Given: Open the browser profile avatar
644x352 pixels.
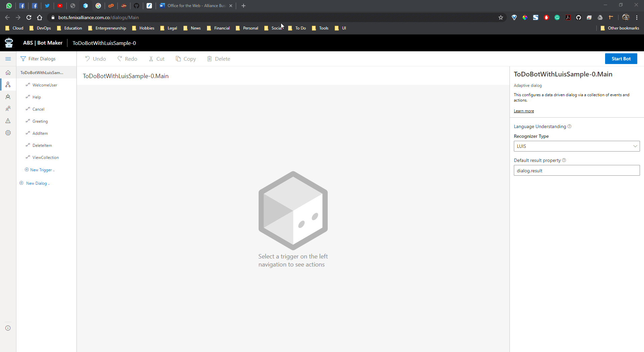Looking at the screenshot, I should [x=626, y=17].
